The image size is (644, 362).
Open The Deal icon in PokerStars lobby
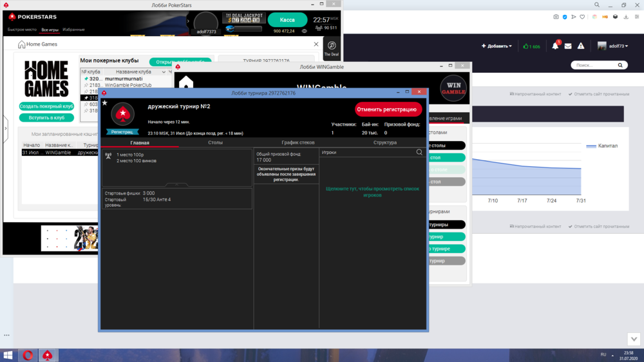click(332, 48)
